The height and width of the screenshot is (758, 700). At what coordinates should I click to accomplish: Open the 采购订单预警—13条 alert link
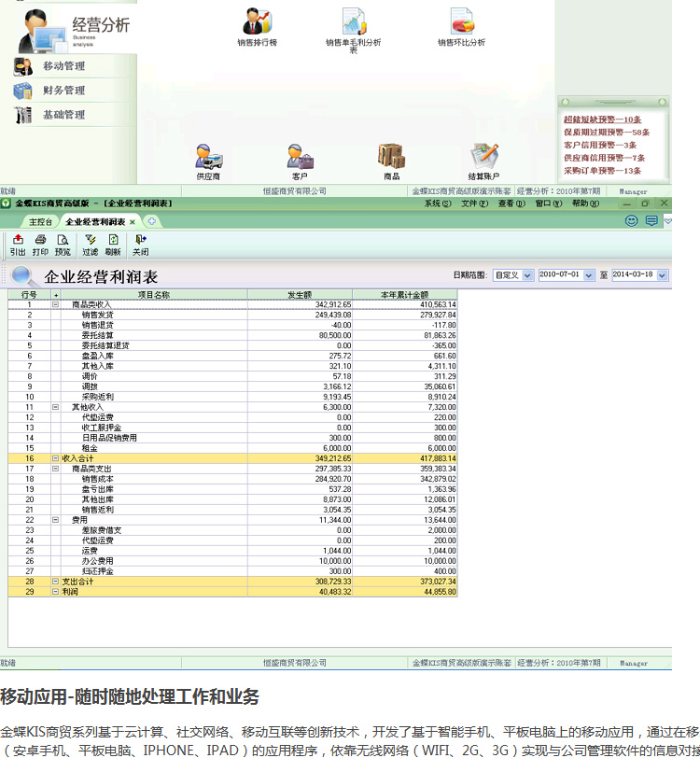click(602, 171)
